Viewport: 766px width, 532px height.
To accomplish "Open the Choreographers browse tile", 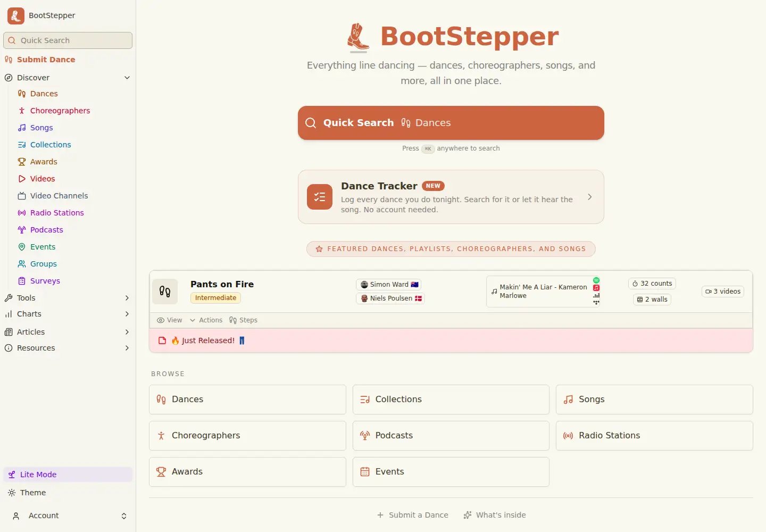I will pyautogui.click(x=247, y=436).
